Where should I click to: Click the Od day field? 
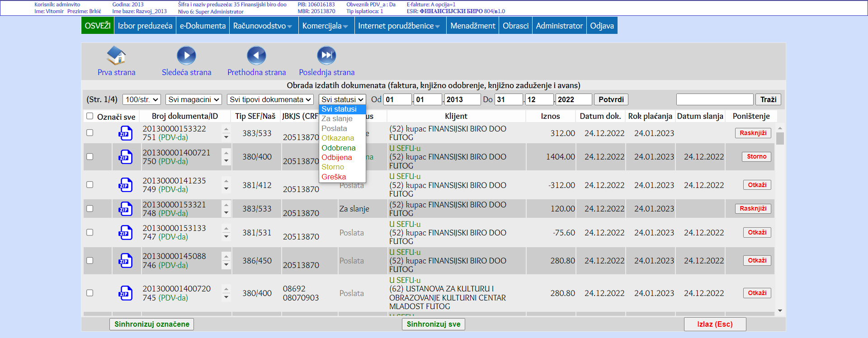click(x=397, y=99)
